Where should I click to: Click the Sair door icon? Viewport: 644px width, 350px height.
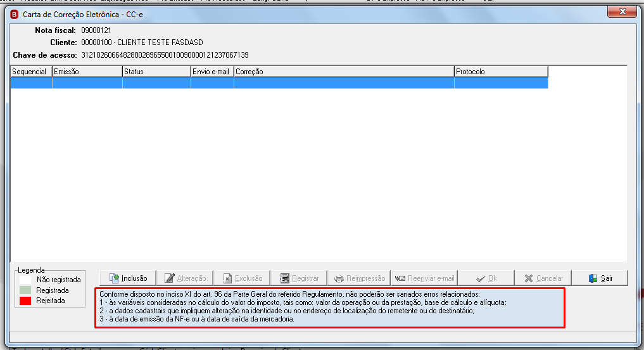593,278
